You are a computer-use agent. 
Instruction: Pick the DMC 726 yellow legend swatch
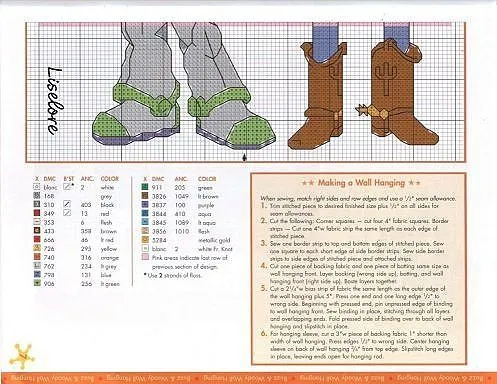37,248
